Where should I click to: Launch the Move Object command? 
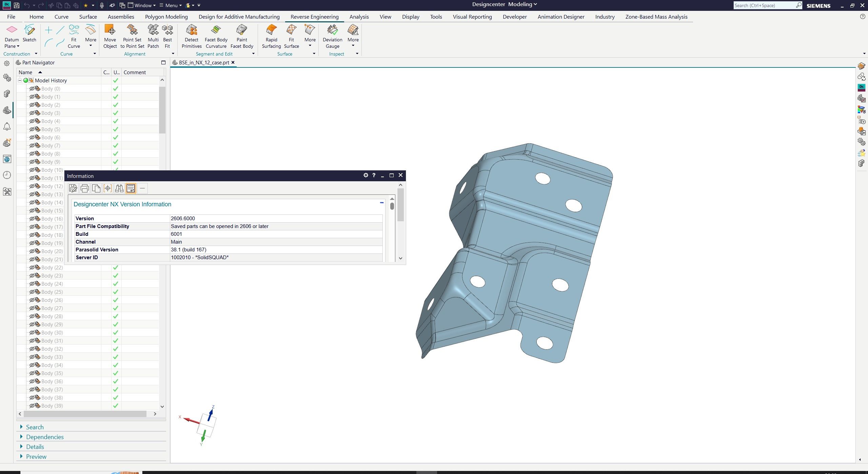(x=110, y=36)
